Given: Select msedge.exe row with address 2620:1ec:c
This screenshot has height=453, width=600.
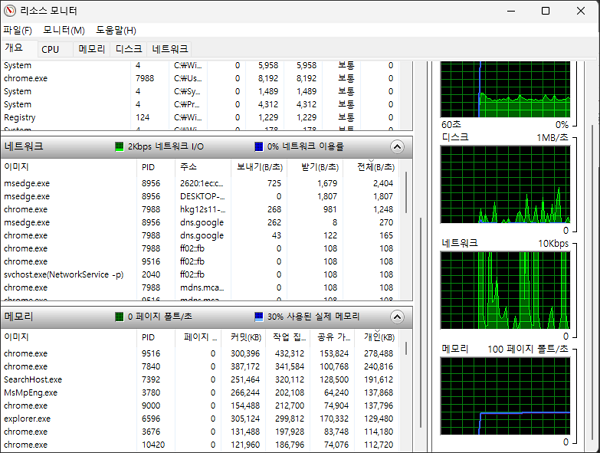Looking at the screenshot, I should (201, 184).
